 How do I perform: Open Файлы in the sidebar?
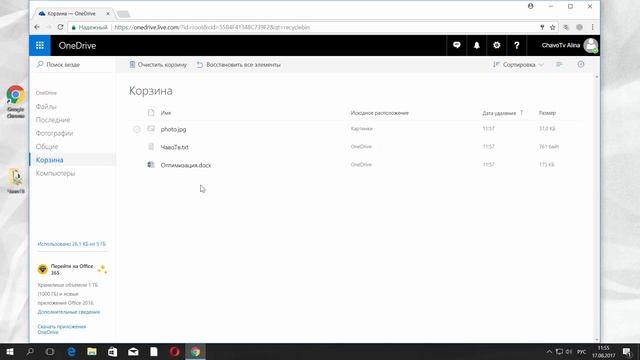coord(46,107)
